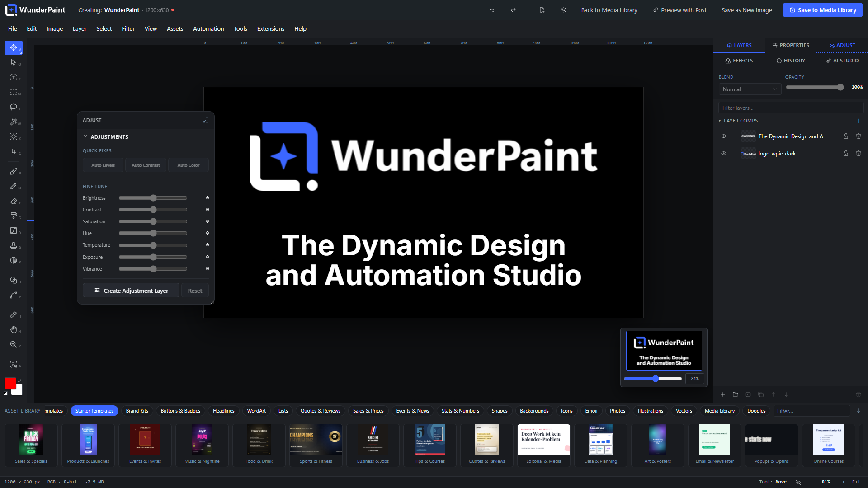Click the asset library down-arrow button
Viewport: 868px width, 488px height.
pyautogui.click(x=859, y=411)
